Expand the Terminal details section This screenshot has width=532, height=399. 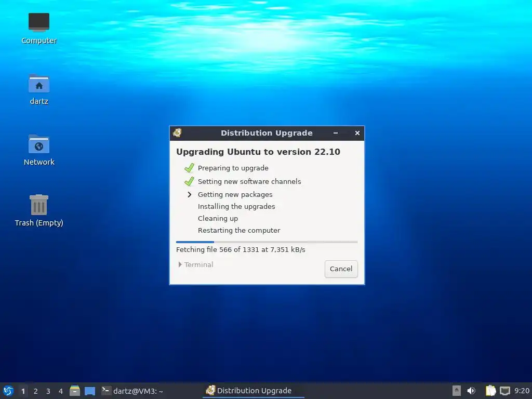click(x=196, y=264)
